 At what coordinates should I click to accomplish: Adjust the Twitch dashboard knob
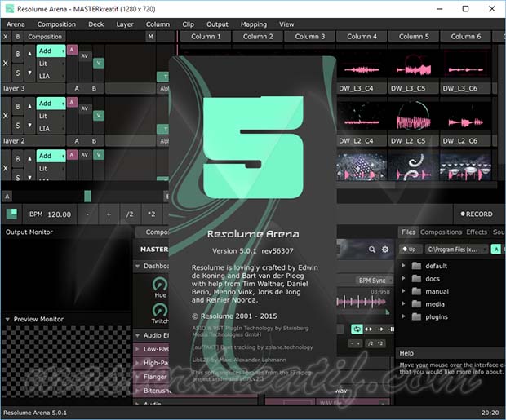click(160, 311)
